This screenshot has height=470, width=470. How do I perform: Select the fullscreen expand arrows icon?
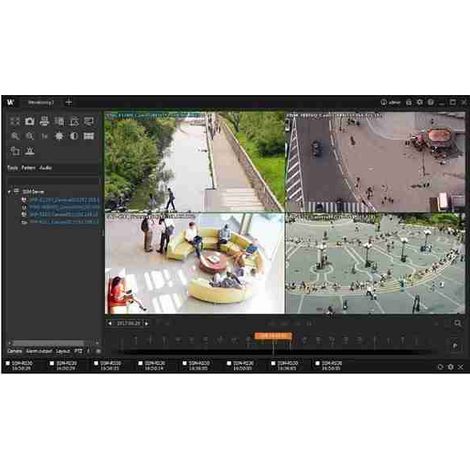tap(15, 121)
